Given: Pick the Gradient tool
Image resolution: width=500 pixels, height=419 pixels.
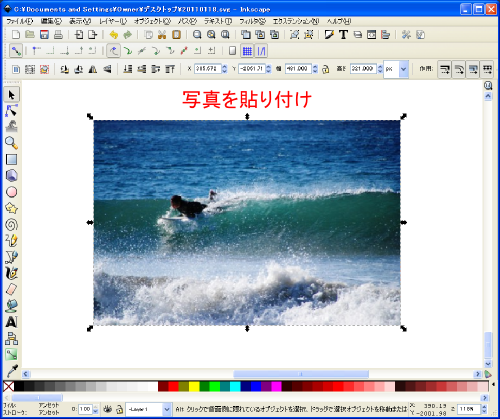Looking at the screenshot, I should (x=12, y=354).
